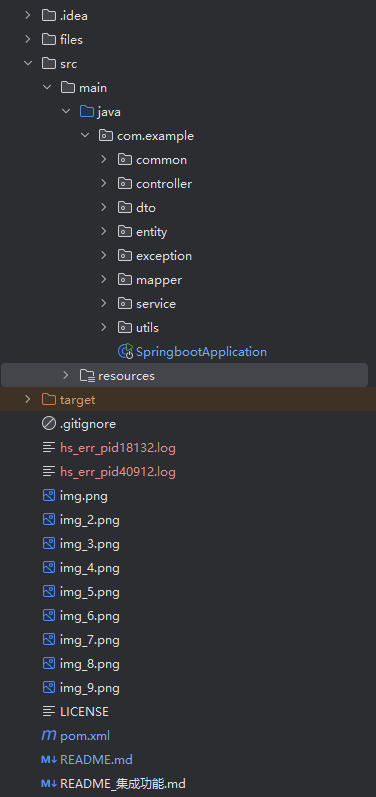
Task: Click the resources root folder icon
Action: click(x=87, y=376)
